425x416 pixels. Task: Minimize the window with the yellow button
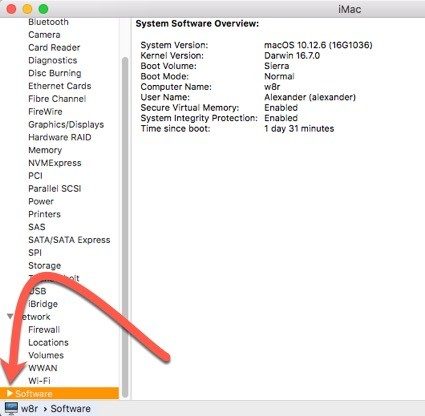coord(27,9)
